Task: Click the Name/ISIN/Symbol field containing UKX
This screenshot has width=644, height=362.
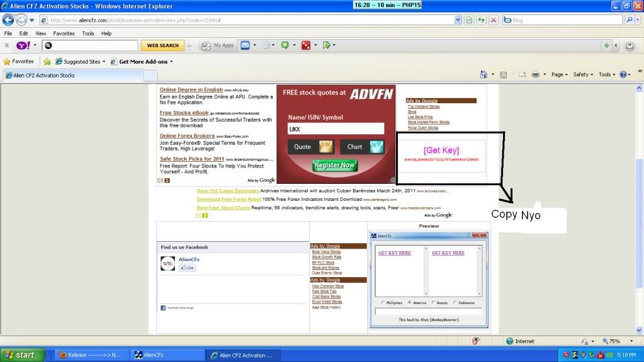Action: (336, 128)
